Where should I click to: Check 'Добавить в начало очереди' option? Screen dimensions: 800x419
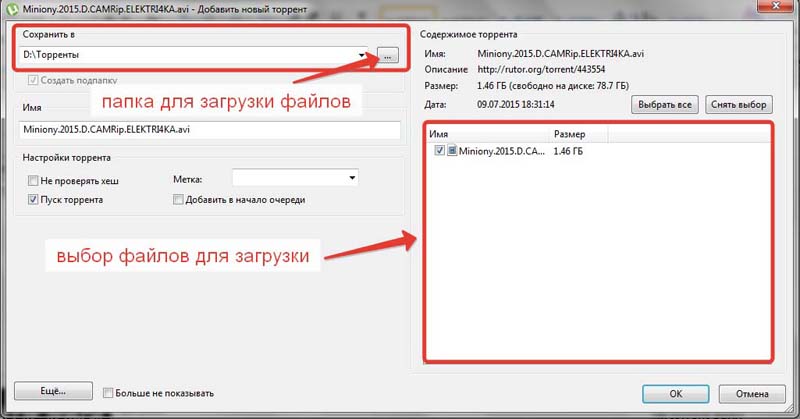click(x=179, y=199)
